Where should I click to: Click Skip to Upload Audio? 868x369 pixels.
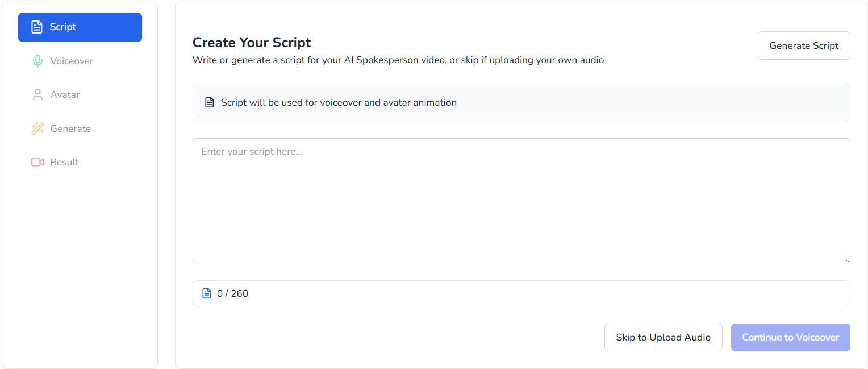(663, 337)
